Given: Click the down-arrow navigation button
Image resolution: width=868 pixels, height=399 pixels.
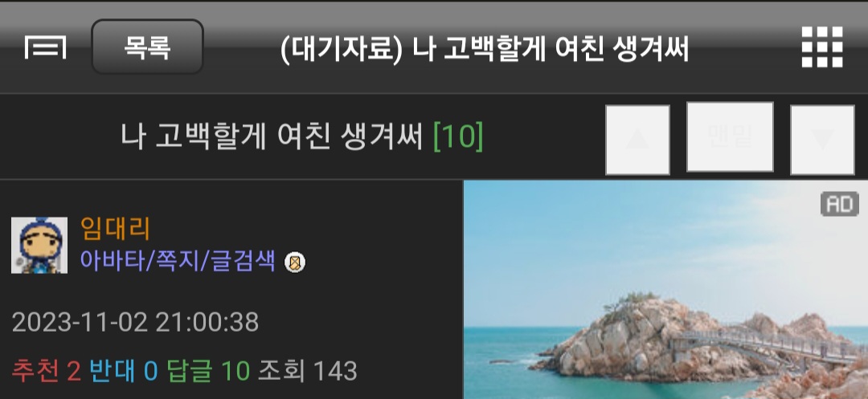Looking at the screenshot, I should (822, 140).
